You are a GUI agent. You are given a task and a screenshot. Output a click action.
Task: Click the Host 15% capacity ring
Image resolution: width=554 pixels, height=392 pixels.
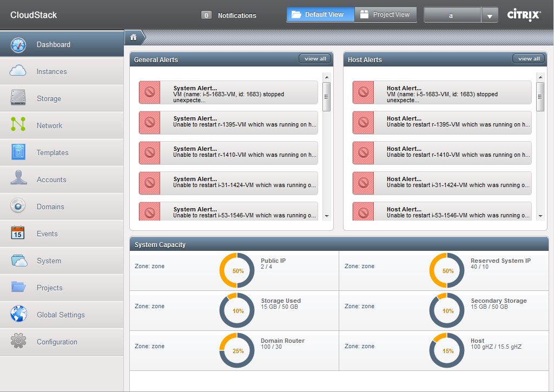[447, 350]
